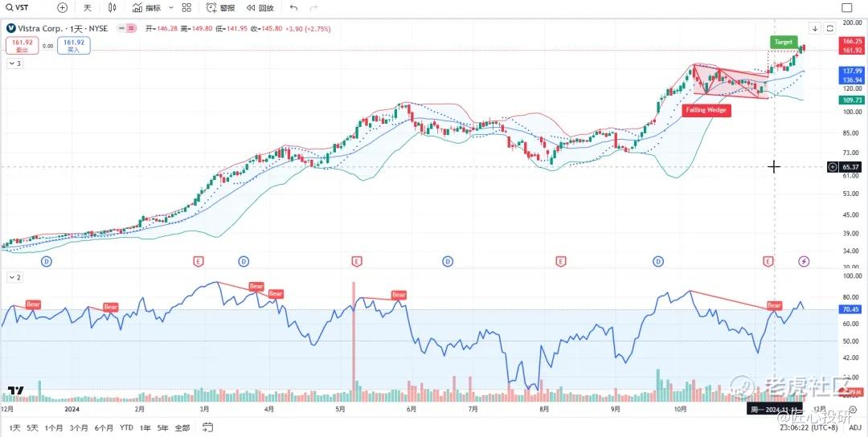The height and width of the screenshot is (437, 868).
Task: Select the 5天 time range
Action: pos(33,427)
